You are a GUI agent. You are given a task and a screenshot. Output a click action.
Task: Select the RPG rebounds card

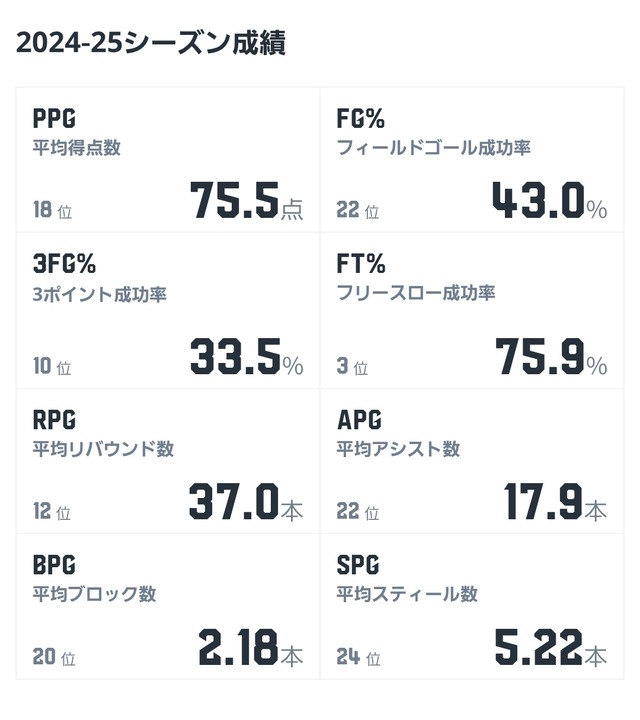pyautogui.click(x=168, y=461)
